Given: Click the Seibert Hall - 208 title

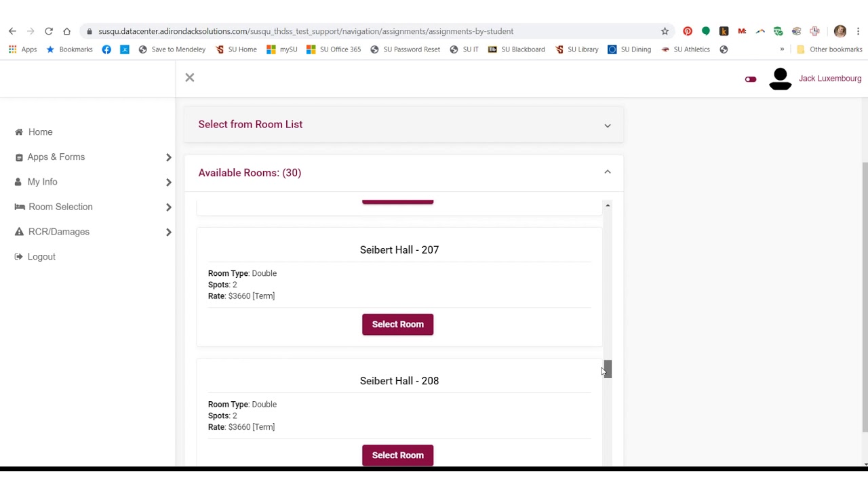Looking at the screenshot, I should [399, 381].
